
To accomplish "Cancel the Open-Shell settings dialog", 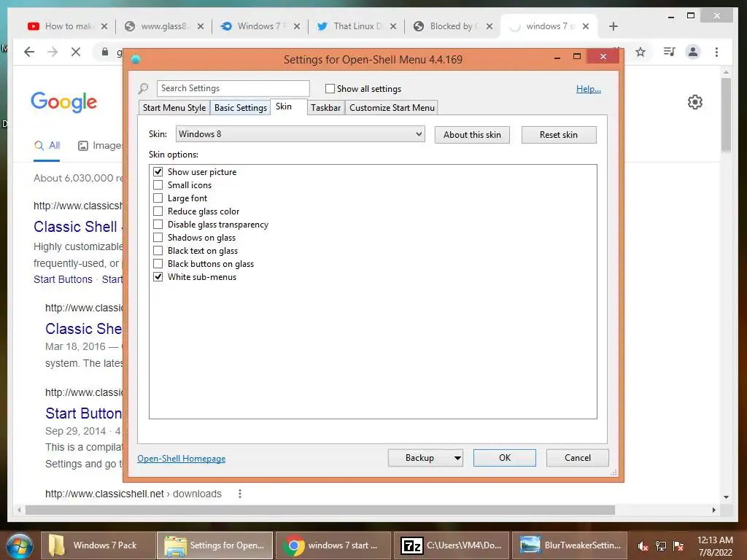I will 578,458.
